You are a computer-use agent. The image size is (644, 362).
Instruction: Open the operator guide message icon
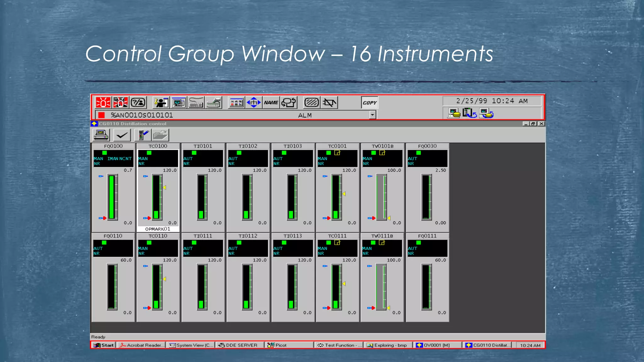[138, 102]
